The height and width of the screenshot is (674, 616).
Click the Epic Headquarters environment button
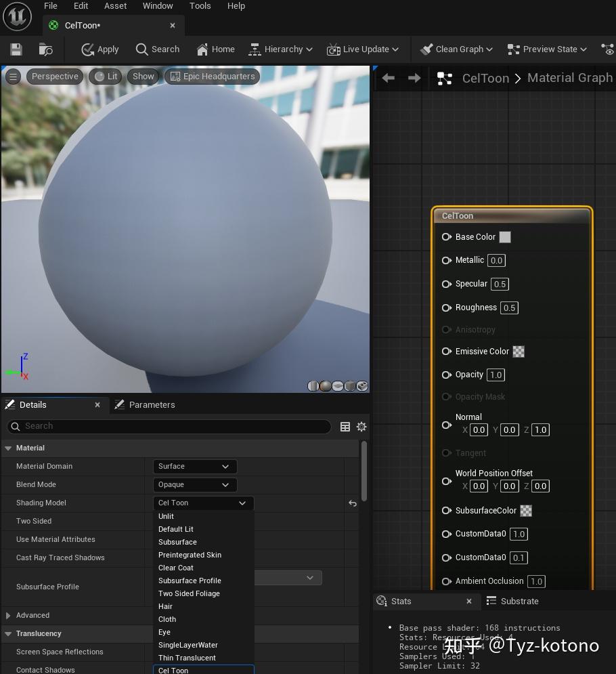[212, 76]
